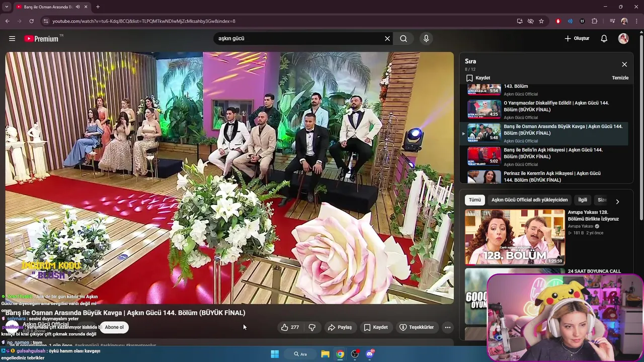Click the crossed-eye tracking icon in address bar
Image resolution: width=644 pixels, height=362 pixels.
tap(530, 21)
